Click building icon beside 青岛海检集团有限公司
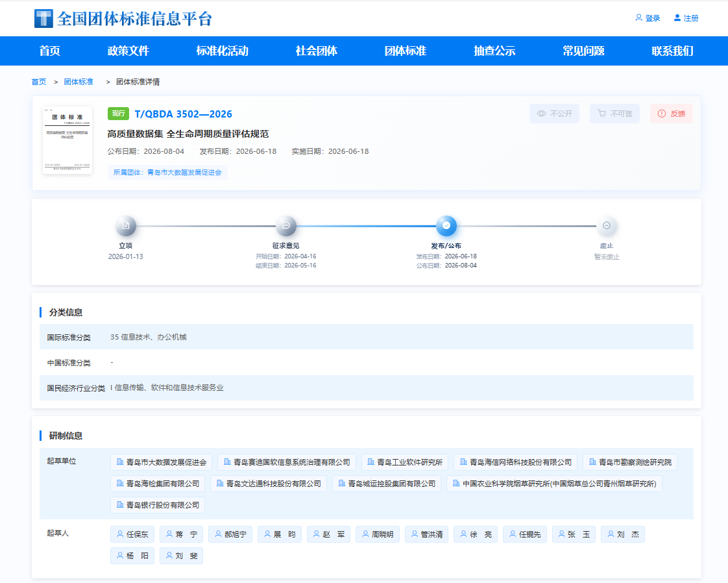 pos(120,483)
